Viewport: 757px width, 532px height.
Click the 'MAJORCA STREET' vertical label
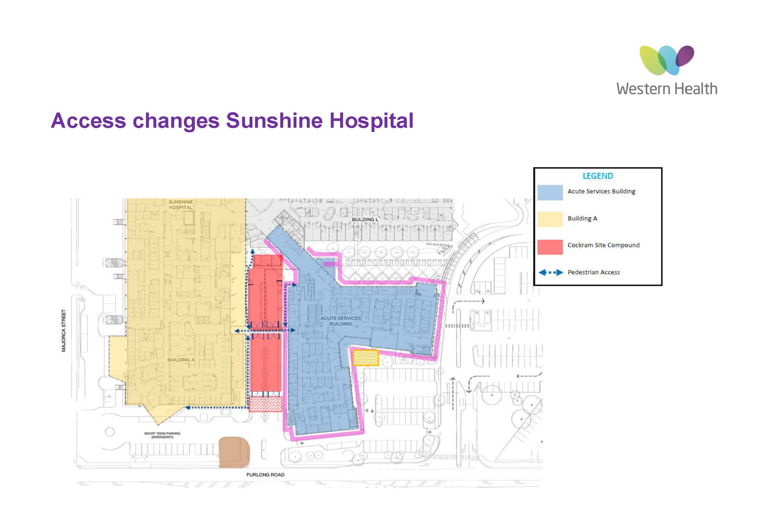(x=64, y=331)
